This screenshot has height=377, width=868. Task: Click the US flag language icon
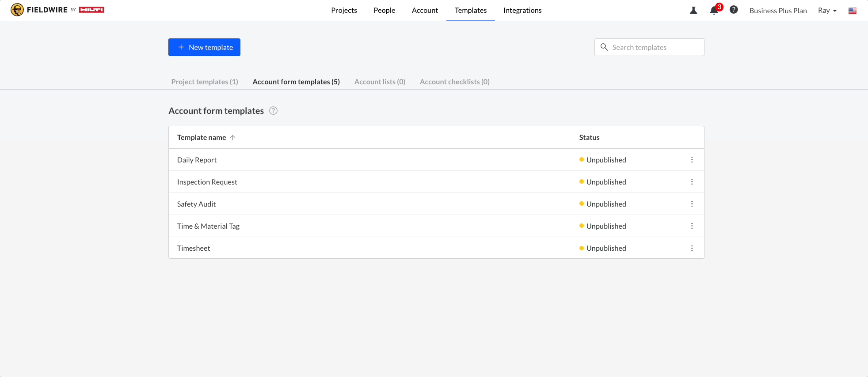click(x=853, y=11)
